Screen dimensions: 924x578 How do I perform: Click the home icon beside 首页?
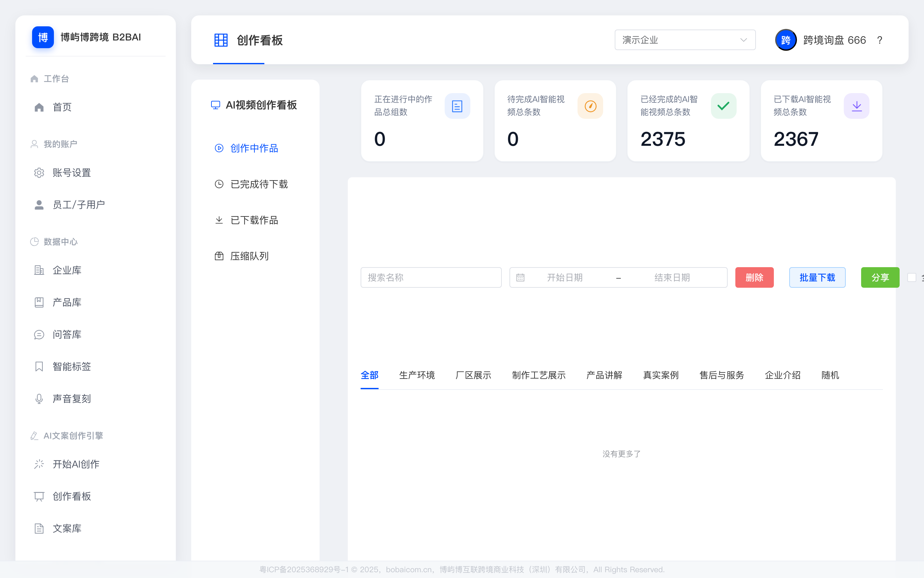tap(39, 107)
